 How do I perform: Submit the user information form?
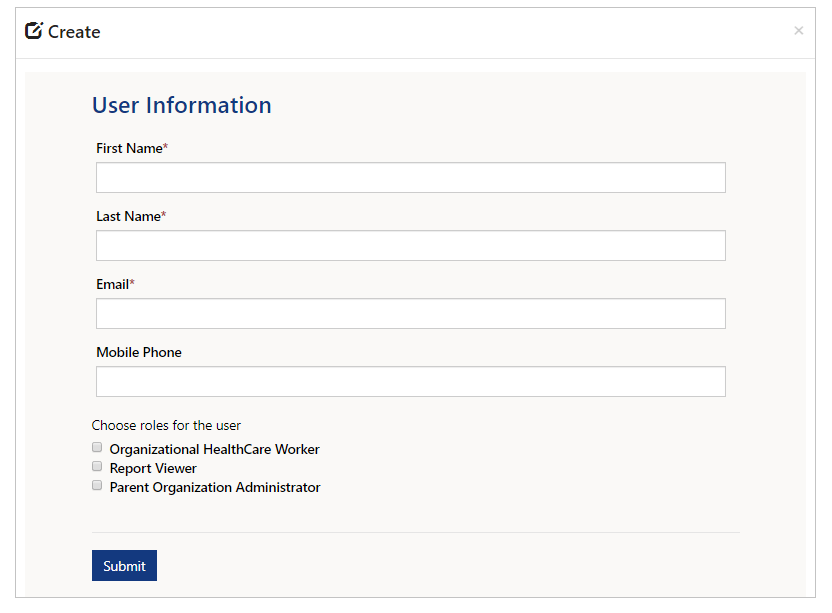click(124, 565)
